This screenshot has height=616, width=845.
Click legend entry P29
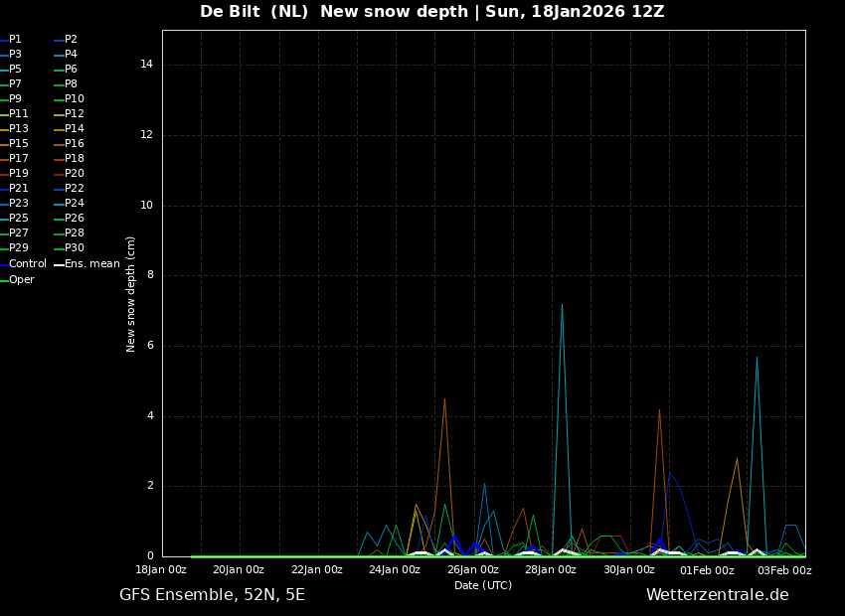point(14,248)
